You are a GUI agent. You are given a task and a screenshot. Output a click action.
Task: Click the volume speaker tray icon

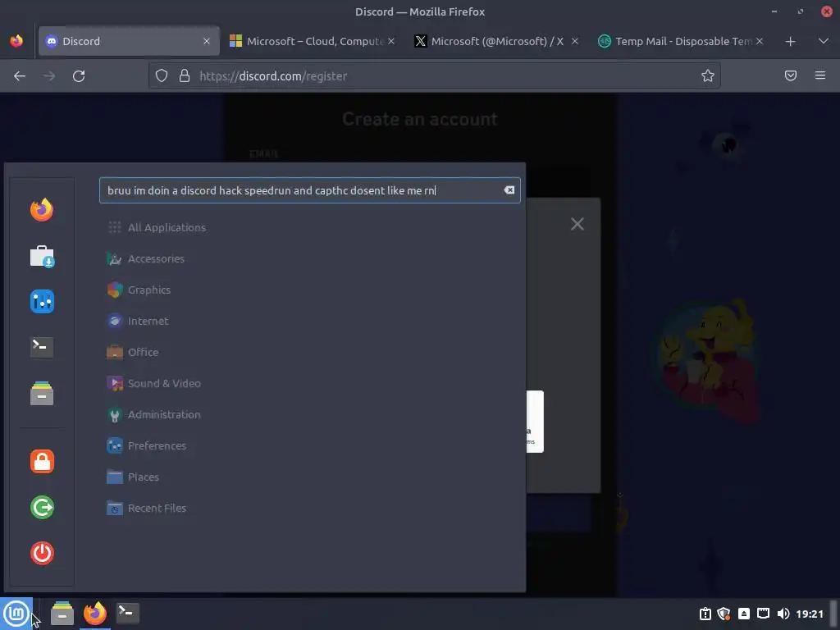[783, 614]
